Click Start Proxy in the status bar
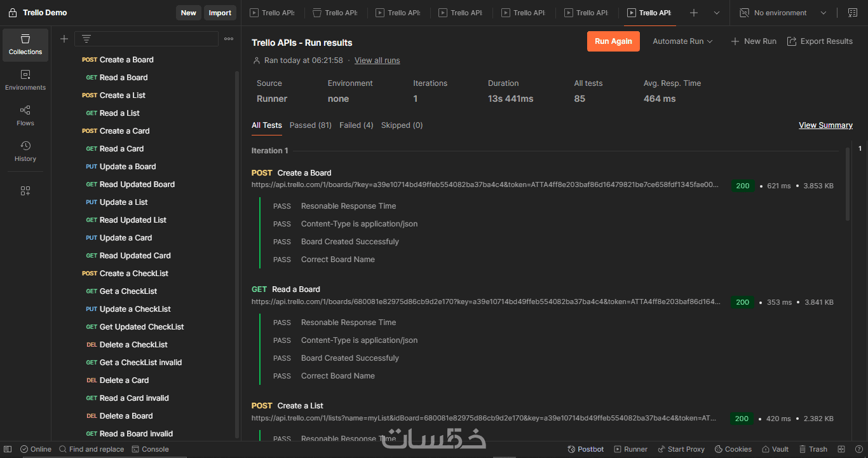Viewport: 868px width, 458px height. (x=681, y=449)
